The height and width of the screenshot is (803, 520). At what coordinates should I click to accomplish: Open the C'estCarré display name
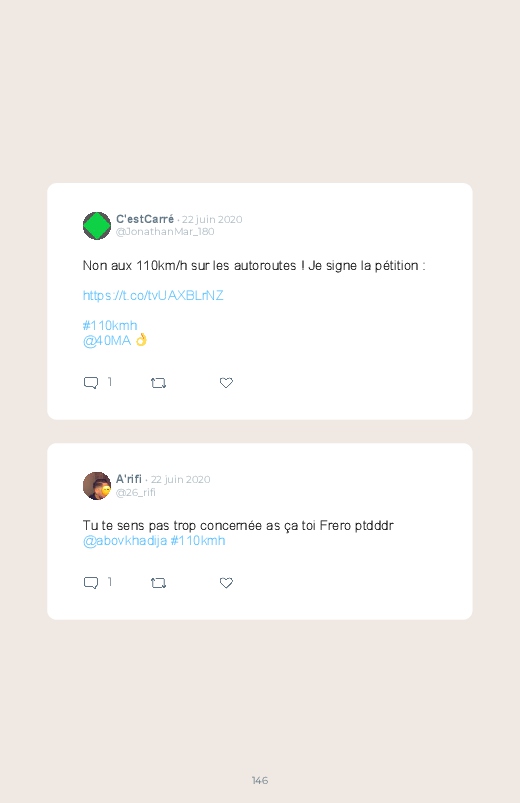coord(145,219)
